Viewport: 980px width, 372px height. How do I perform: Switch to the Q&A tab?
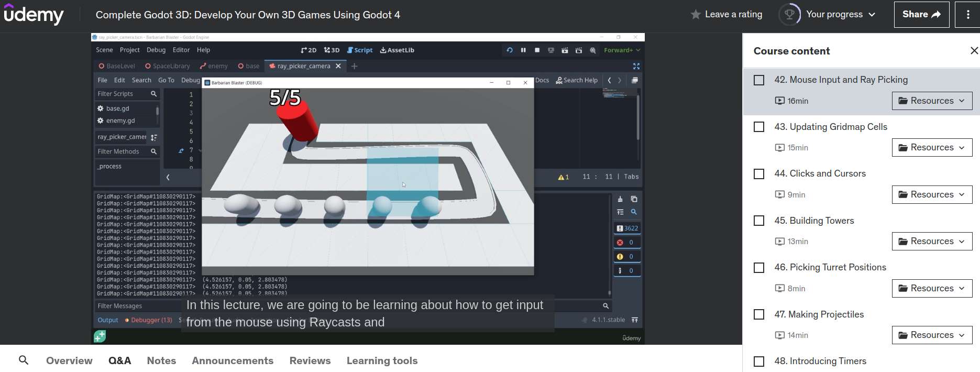(x=119, y=360)
